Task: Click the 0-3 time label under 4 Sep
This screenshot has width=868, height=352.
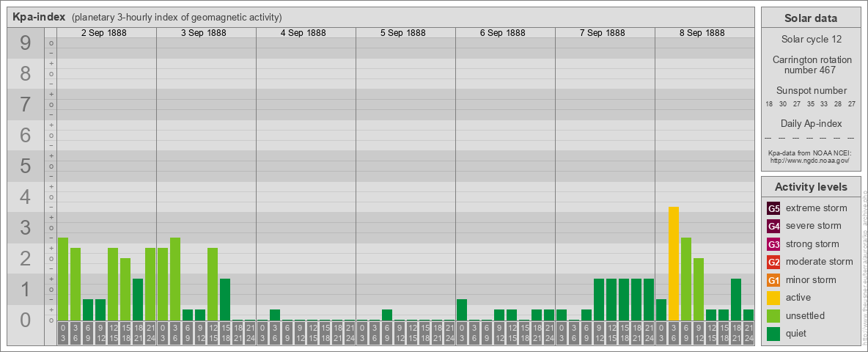Action: coord(262,334)
